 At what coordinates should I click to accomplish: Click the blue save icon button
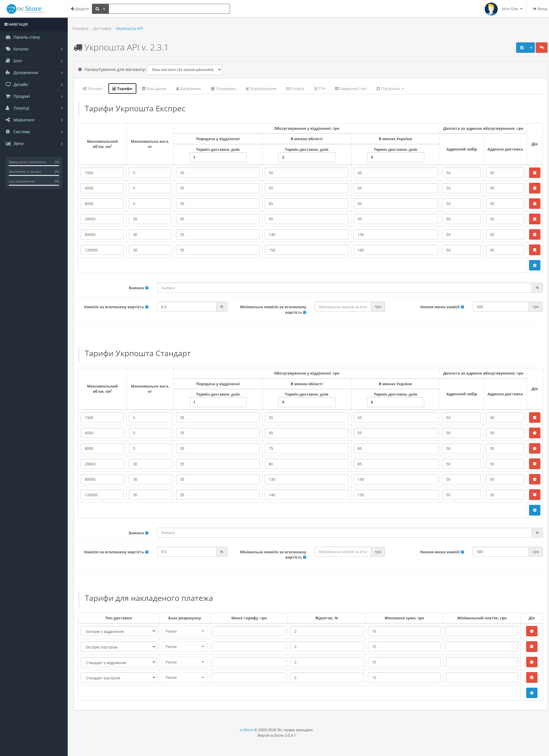click(522, 48)
